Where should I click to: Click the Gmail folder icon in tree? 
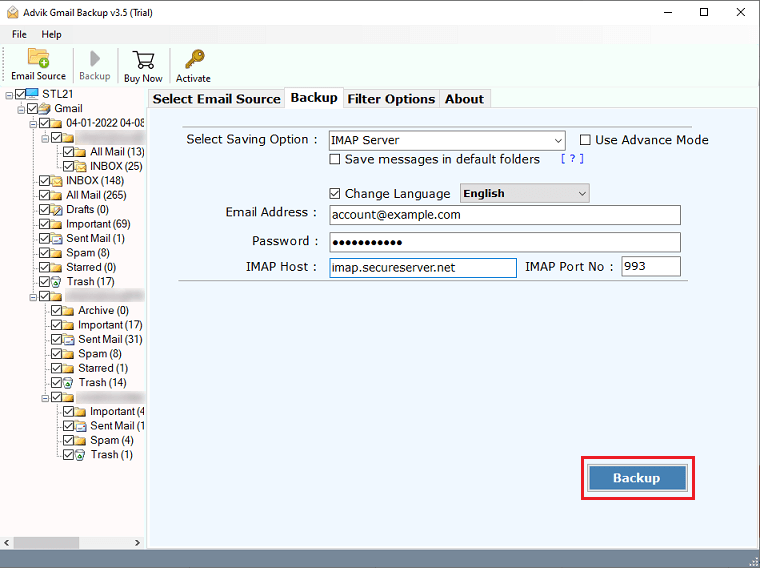point(45,108)
